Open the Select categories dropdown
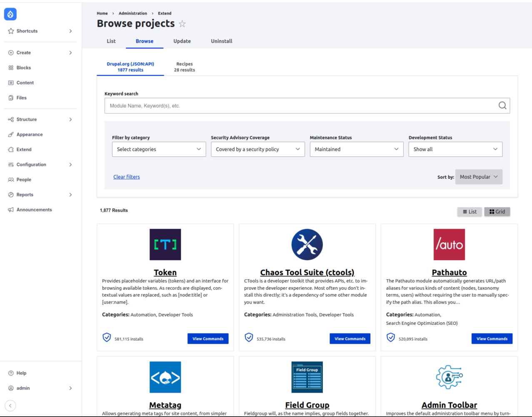Viewport: 532px width, 417px height. [159, 149]
